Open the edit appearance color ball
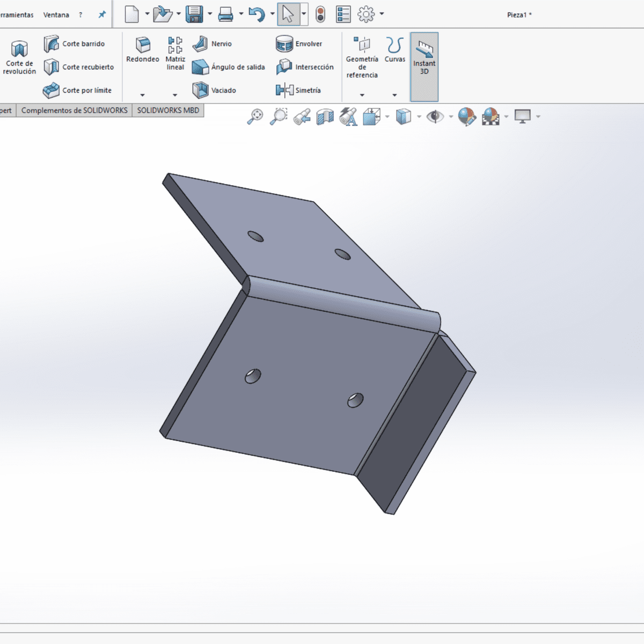This screenshot has height=644, width=644. pyautogui.click(x=466, y=116)
